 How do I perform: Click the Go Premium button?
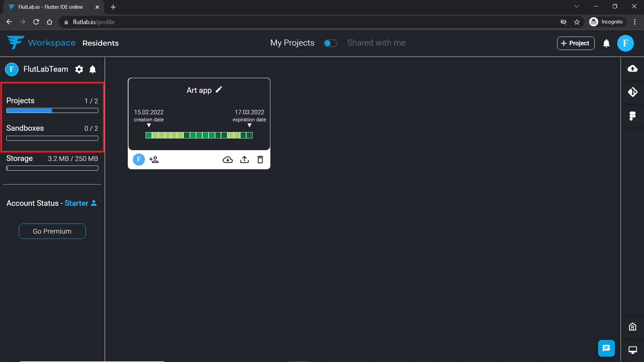coord(52,231)
